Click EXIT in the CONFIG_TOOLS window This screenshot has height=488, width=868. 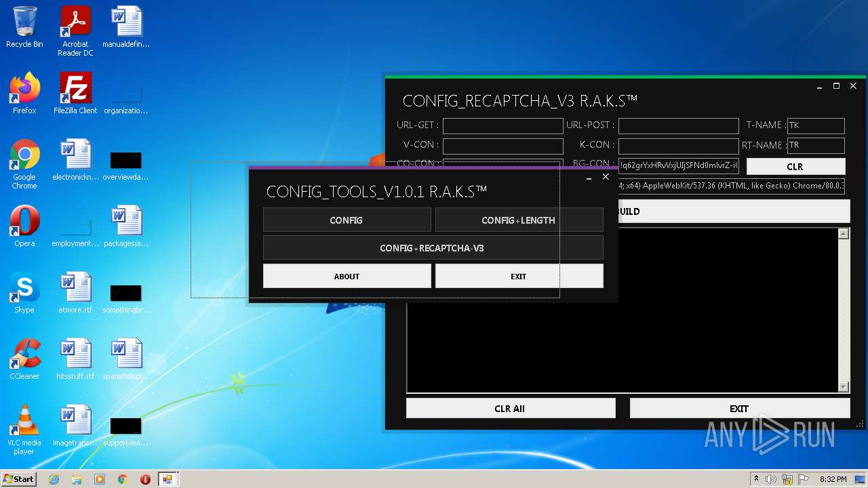(x=519, y=276)
